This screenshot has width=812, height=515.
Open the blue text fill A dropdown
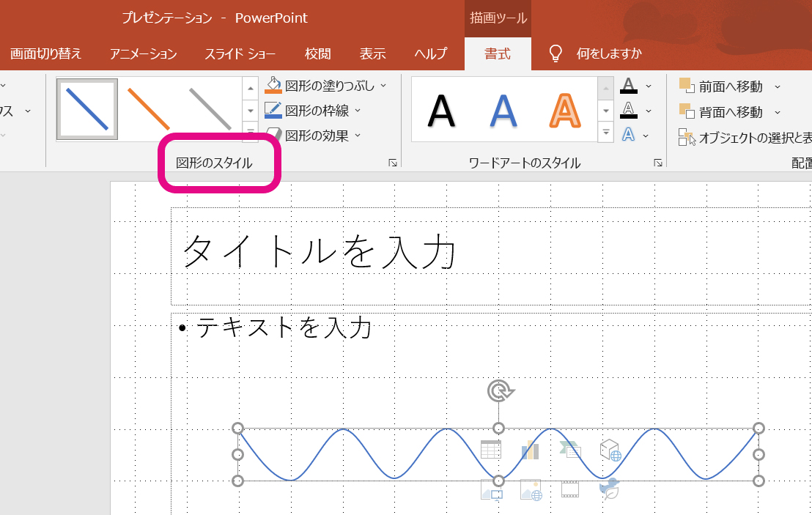(644, 136)
